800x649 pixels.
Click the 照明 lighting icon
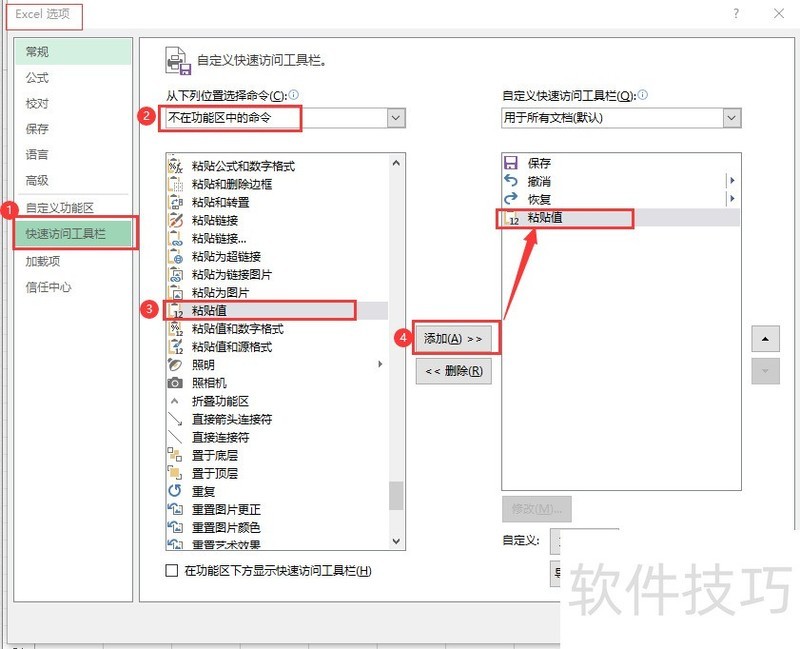175,365
